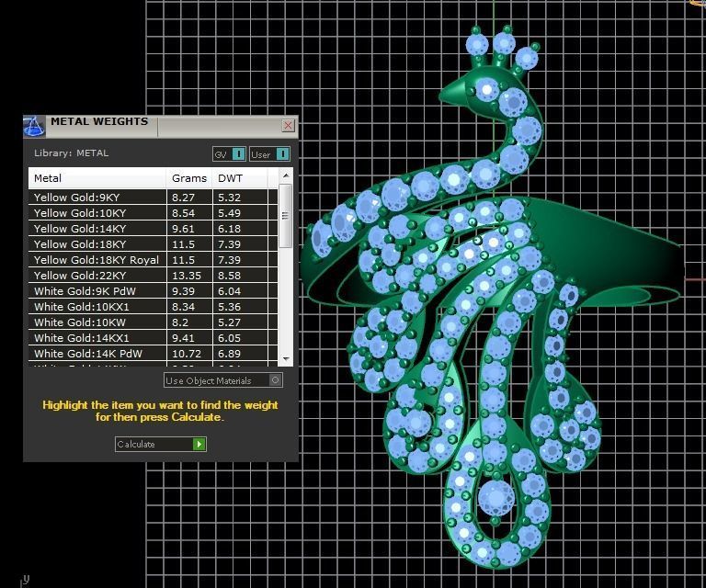Click the Grams column header

coord(189,178)
